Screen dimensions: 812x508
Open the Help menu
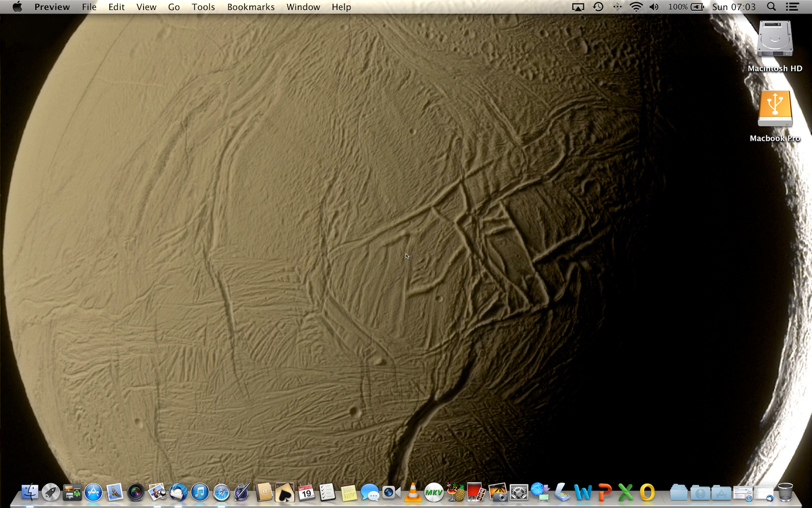(341, 7)
